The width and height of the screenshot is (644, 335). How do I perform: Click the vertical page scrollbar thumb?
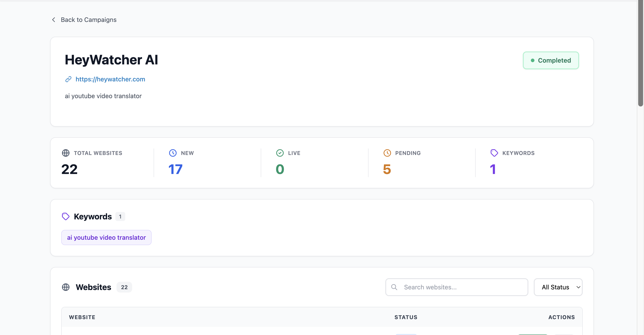pos(640,53)
